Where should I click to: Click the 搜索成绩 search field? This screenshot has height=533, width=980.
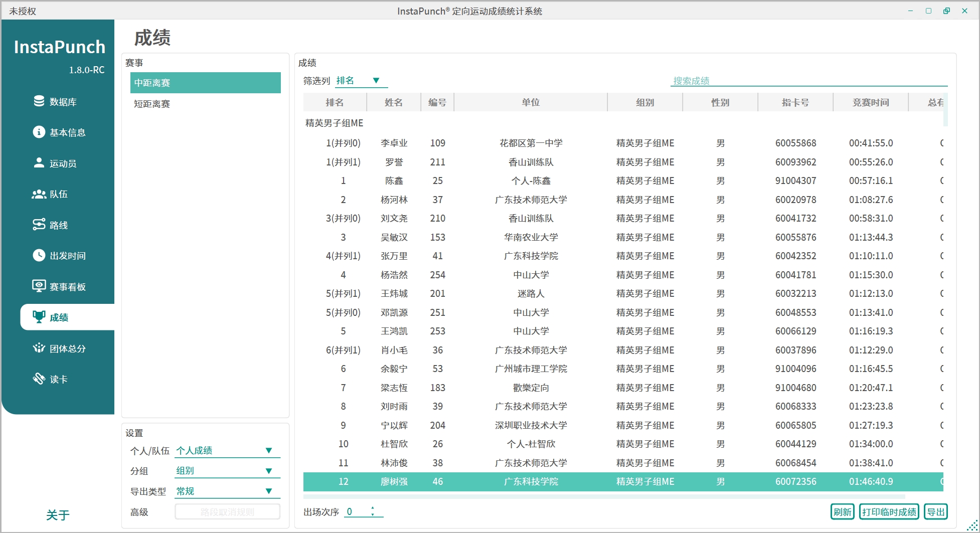tap(808, 81)
